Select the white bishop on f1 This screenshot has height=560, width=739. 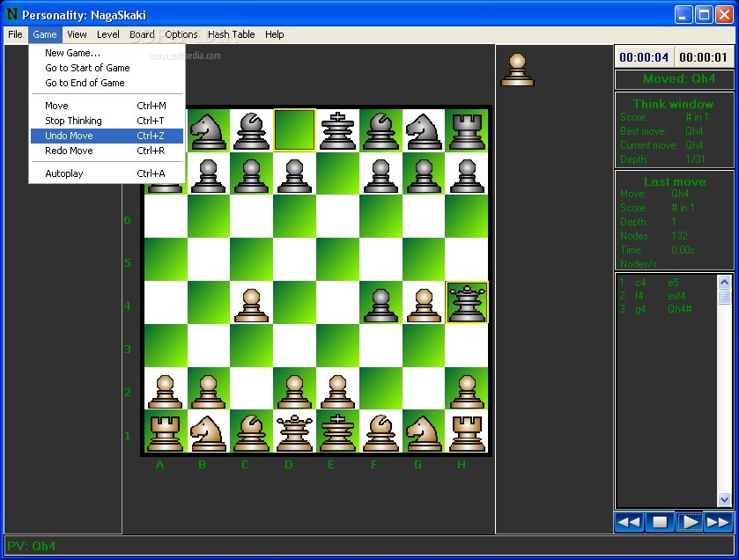[x=381, y=432]
